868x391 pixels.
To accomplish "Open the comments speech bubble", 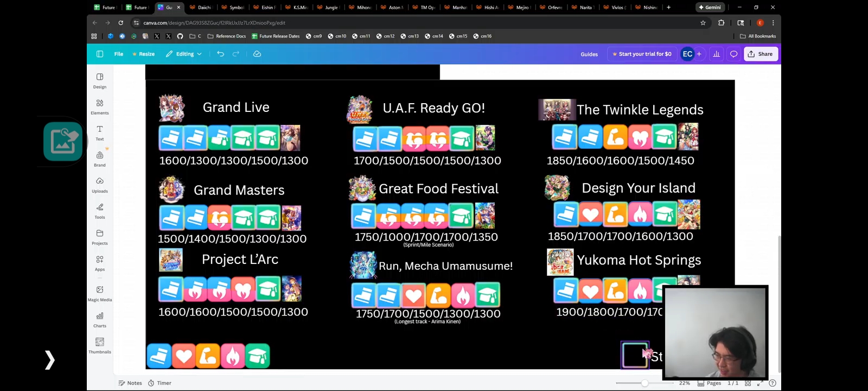I will point(734,54).
